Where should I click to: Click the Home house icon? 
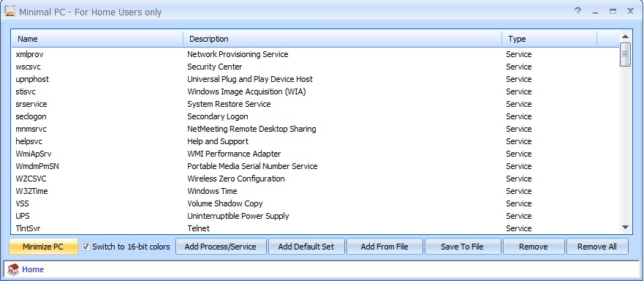[13, 269]
